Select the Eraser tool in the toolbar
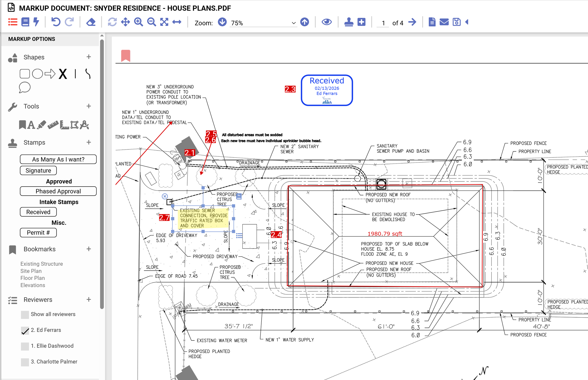This screenshot has height=380, width=588. point(91,22)
